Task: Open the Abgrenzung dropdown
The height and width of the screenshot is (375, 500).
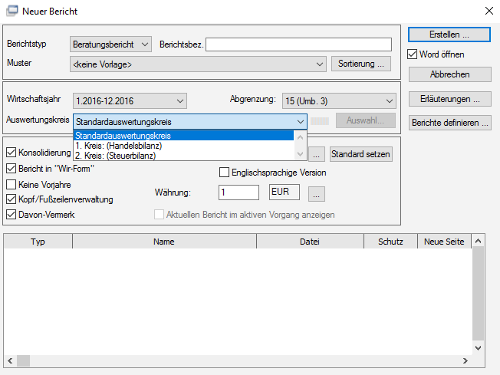Action: [339, 101]
